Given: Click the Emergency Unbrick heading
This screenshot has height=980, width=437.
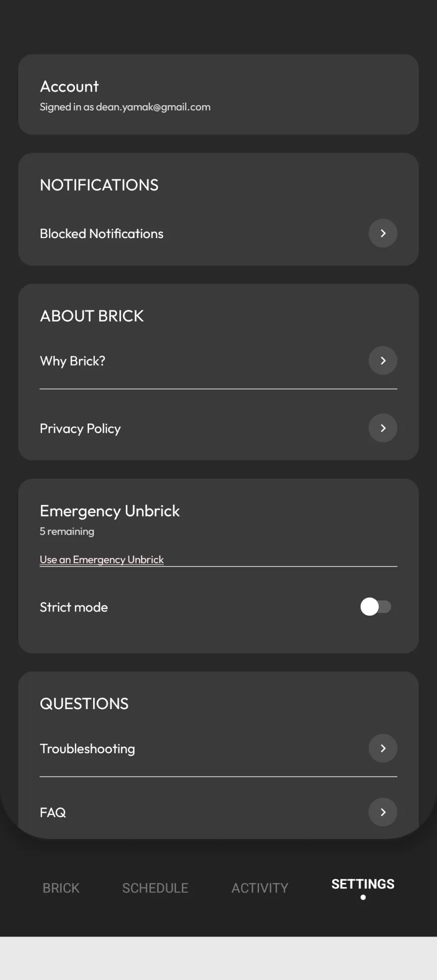Looking at the screenshot, I should click(x=110, y=511).
